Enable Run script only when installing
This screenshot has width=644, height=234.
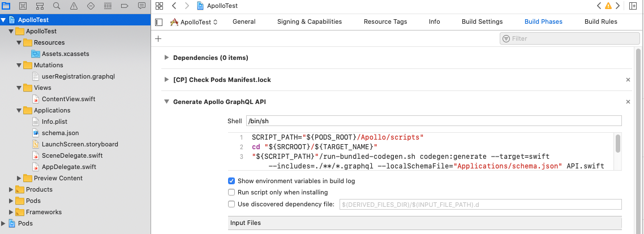point(231,192)
